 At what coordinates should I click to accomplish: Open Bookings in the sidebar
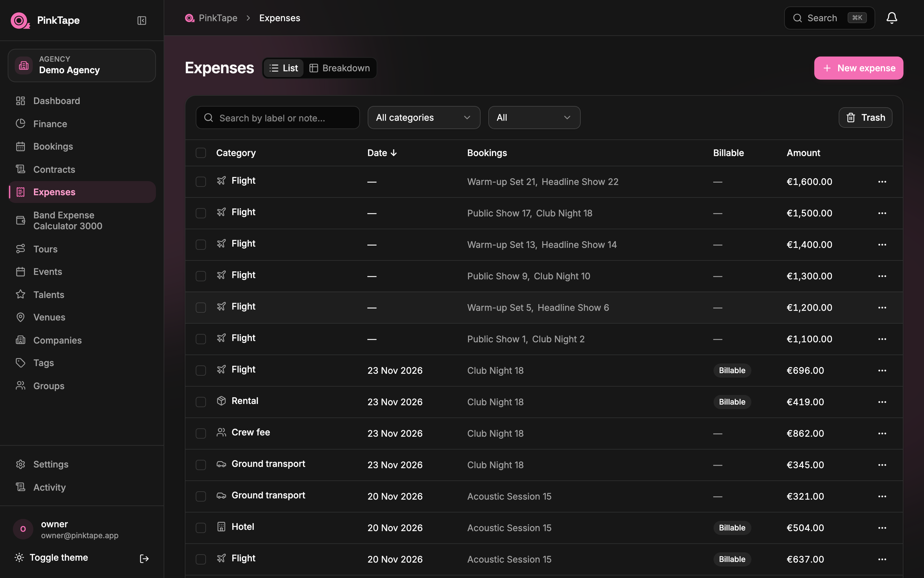click(x=82, y=146)
